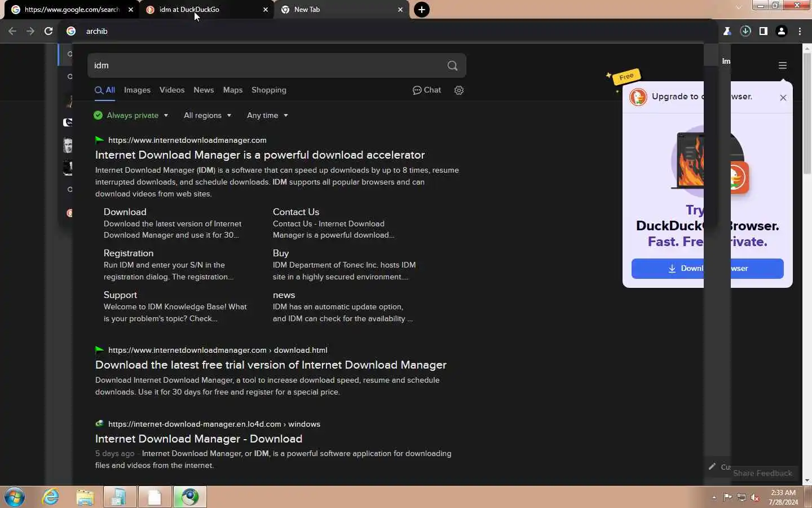Open the Chrome three-dot menu
The height and width of the screenshot is (508, 812).
click(x=800, y=31)
